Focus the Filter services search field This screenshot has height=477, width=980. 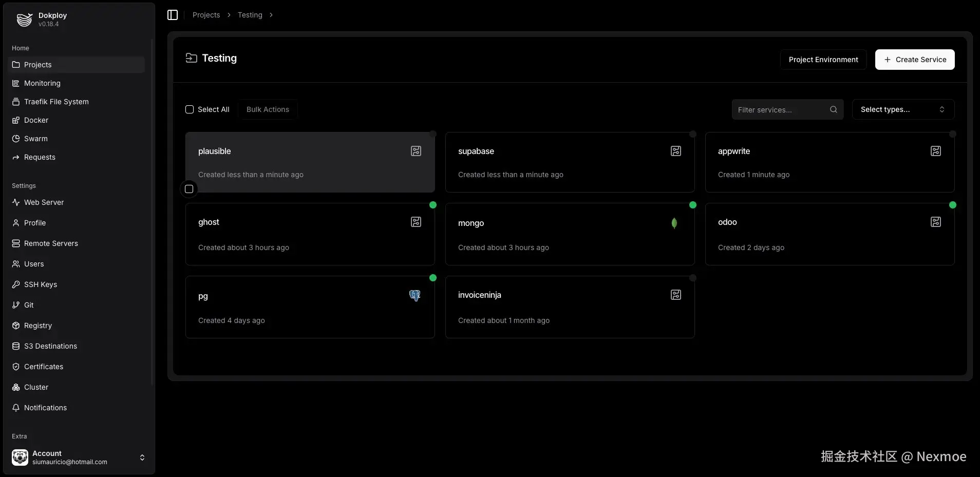pyautogui.click(x=787, y=109)
